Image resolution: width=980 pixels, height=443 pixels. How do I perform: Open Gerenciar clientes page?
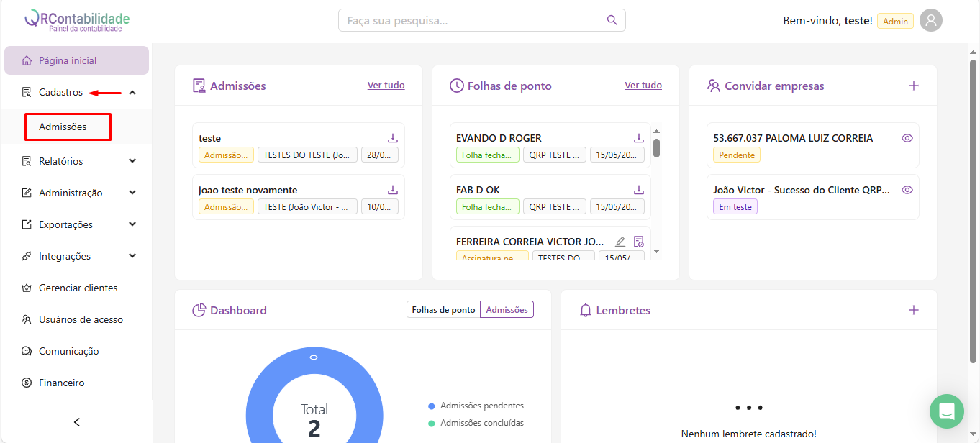78,288
